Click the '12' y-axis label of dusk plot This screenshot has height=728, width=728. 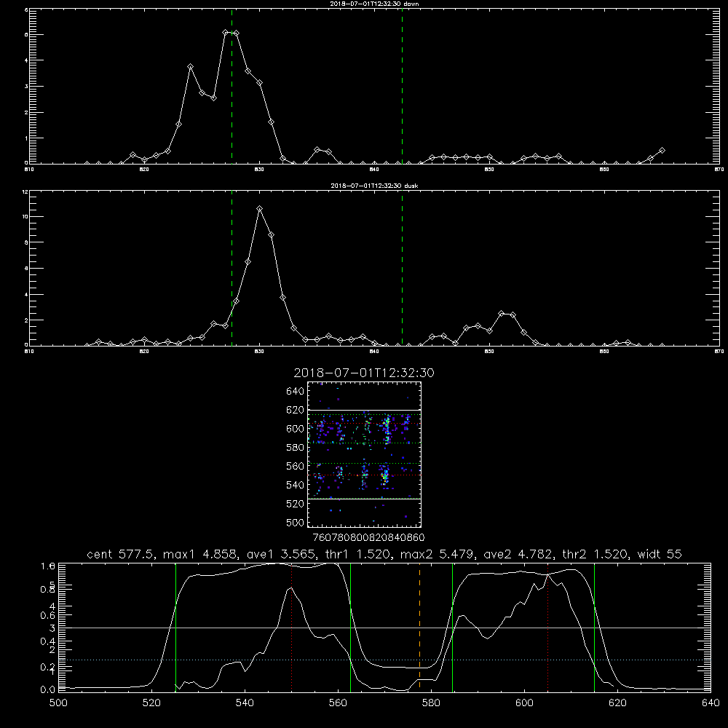pyautogui.click(x=25, y=192)
